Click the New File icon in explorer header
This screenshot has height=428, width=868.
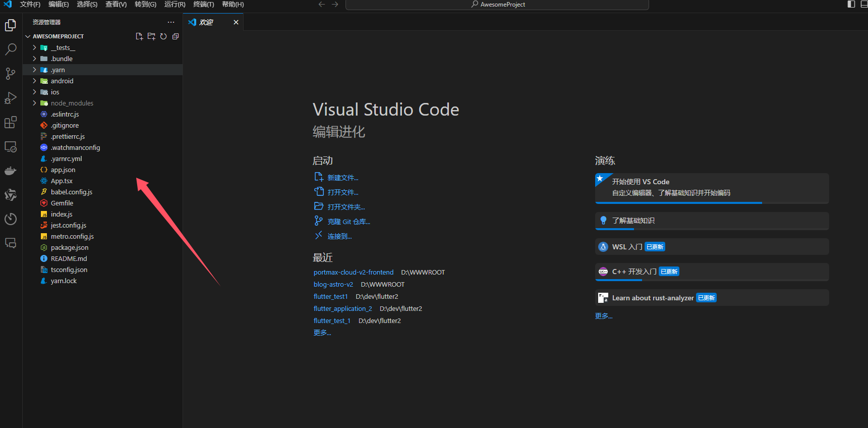139,36
